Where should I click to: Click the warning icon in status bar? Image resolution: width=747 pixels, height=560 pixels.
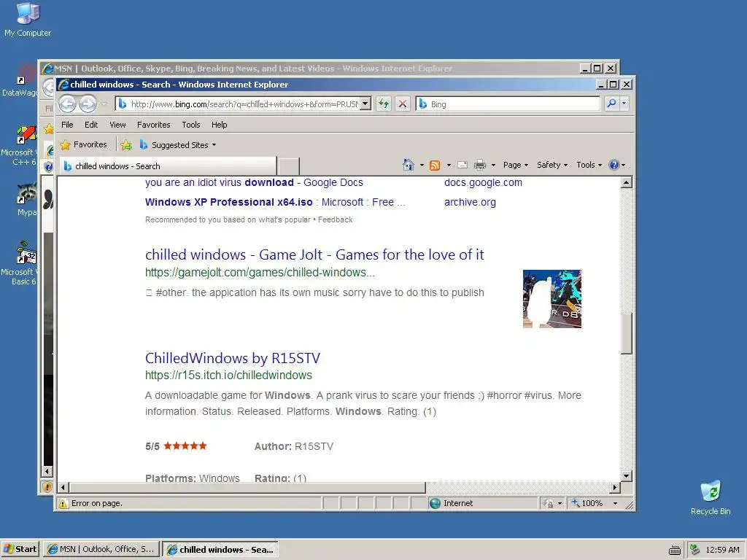coord(63,503)
